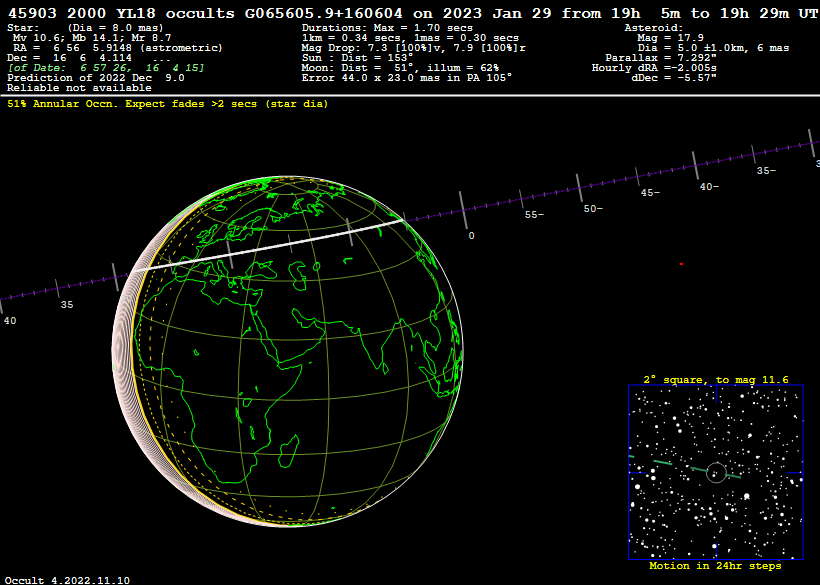
Task: Select the '40–' label right of the globe
Action: coord(709,187)
